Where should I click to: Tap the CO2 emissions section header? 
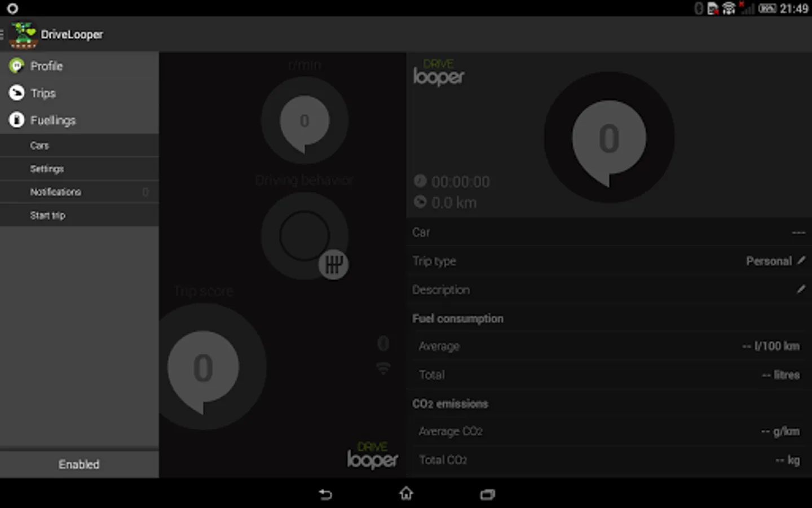click(x=450, y=404)
